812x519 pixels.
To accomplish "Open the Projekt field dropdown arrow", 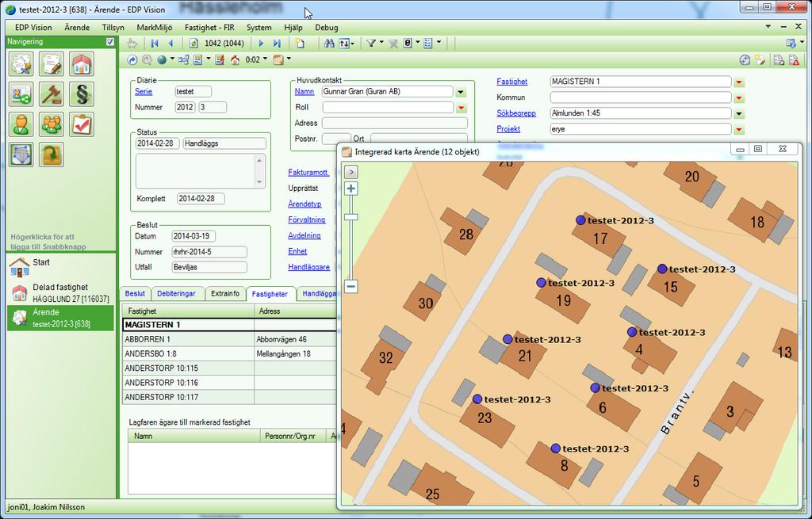I will (739, 129).
